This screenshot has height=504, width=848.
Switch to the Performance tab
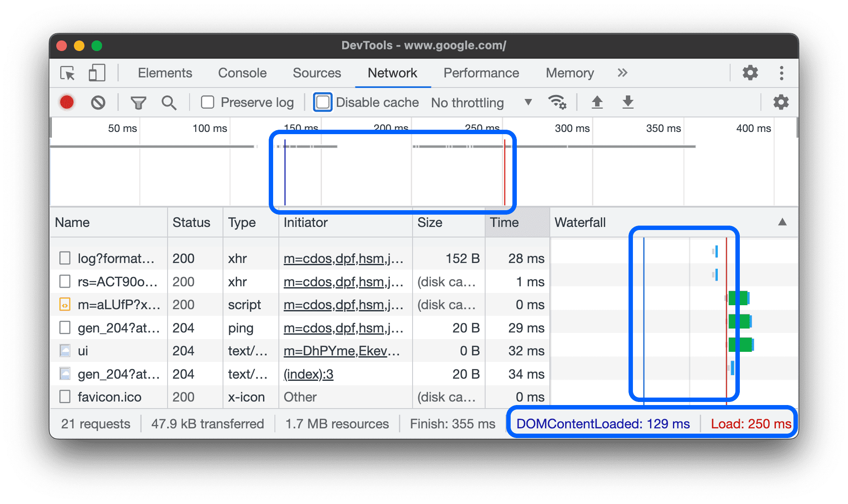coord(480,73)
